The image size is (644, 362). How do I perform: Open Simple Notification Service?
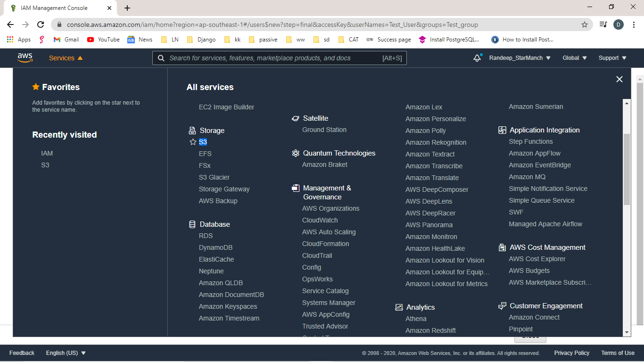pos(548,189)
